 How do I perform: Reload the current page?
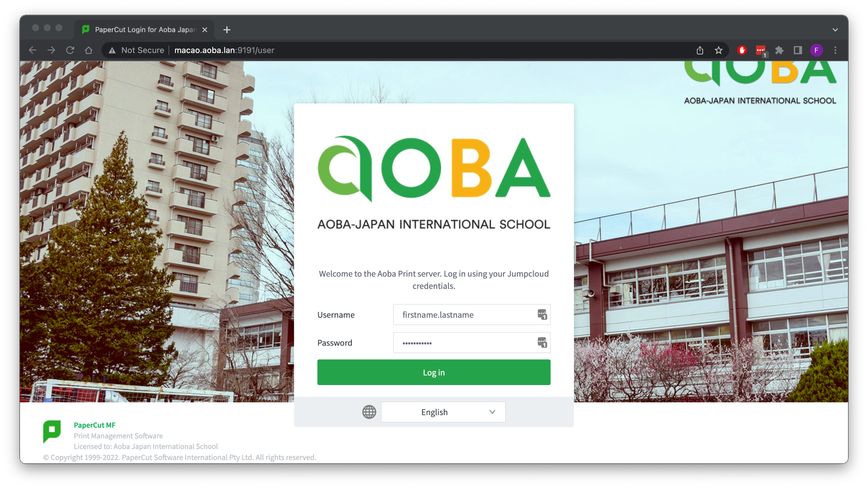point(70,50)
